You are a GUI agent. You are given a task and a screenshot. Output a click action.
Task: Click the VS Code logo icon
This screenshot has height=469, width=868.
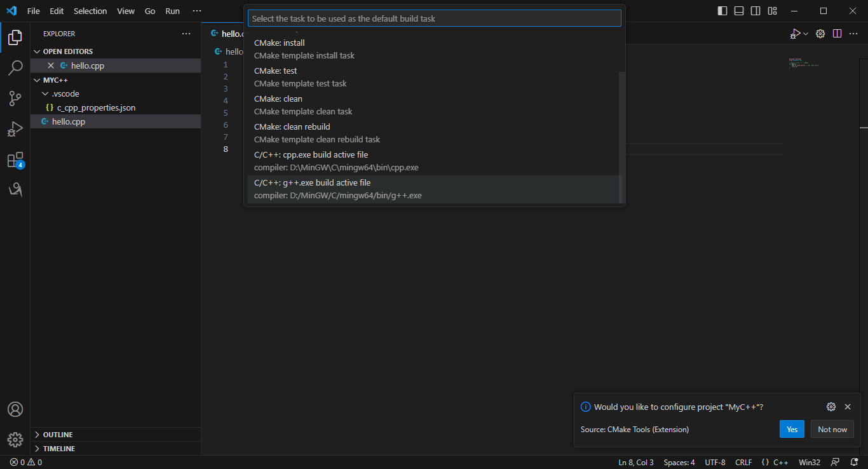point(11,11)
